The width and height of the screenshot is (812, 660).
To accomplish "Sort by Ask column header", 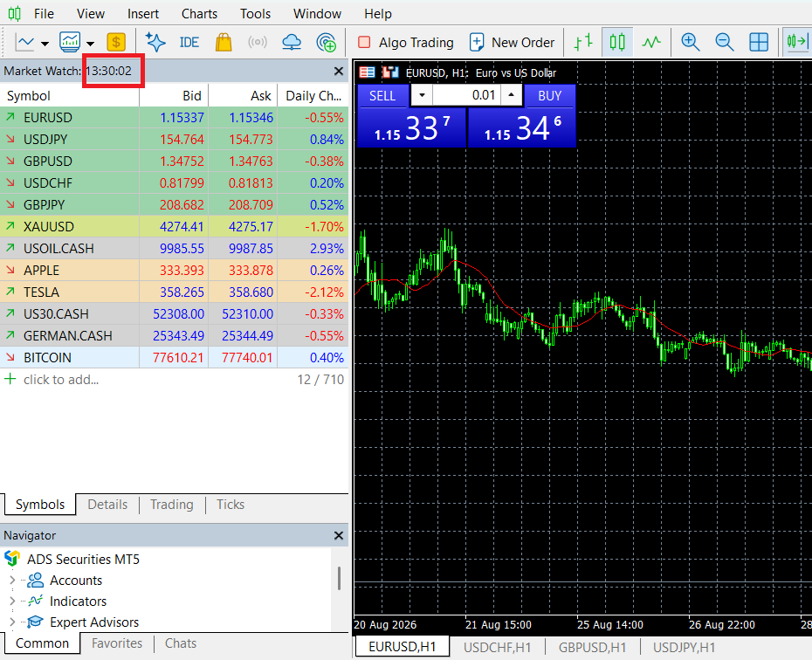I will pos(243,96).
